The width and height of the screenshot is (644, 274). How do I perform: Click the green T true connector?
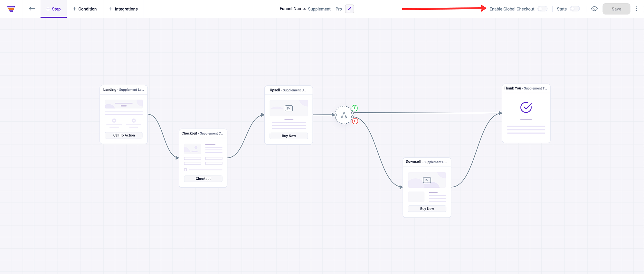click(355, 108)
